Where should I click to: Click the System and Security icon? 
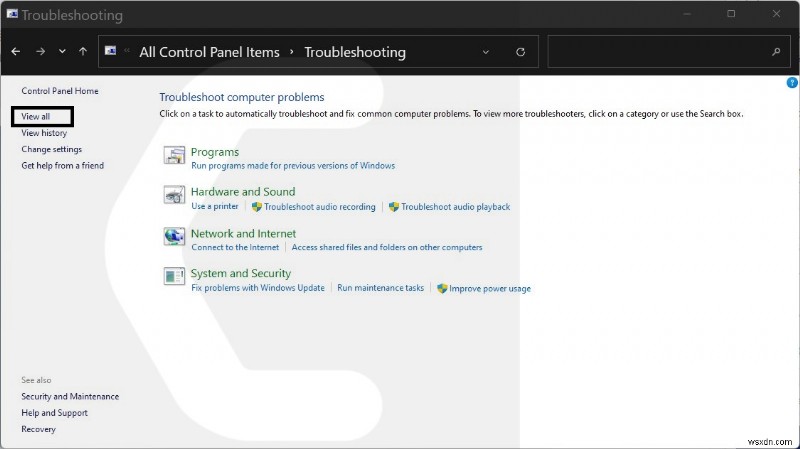174,277
